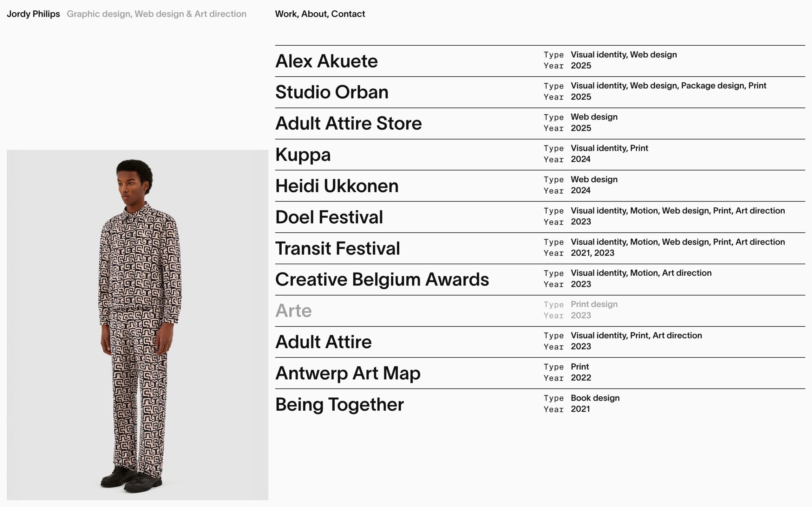Click Arte's Print design type label
812x507 pixels.
[594, 304]
